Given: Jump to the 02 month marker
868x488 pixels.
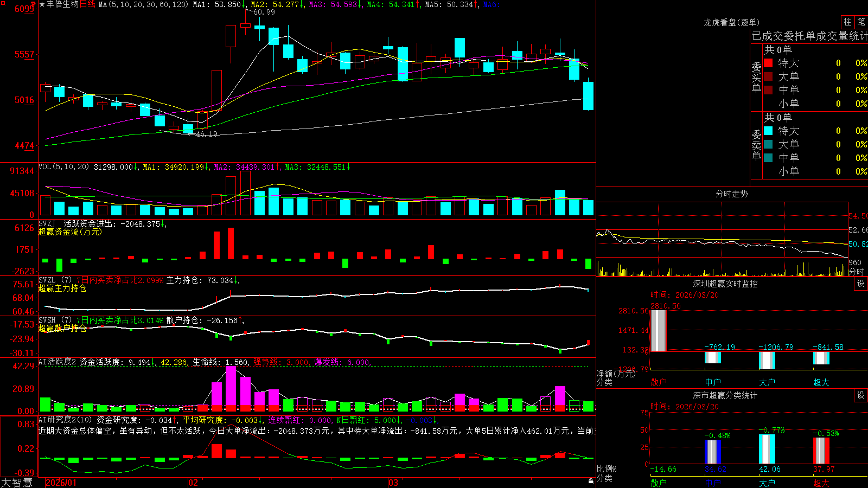Looking at the screenshot, I should tap(193, 483).
